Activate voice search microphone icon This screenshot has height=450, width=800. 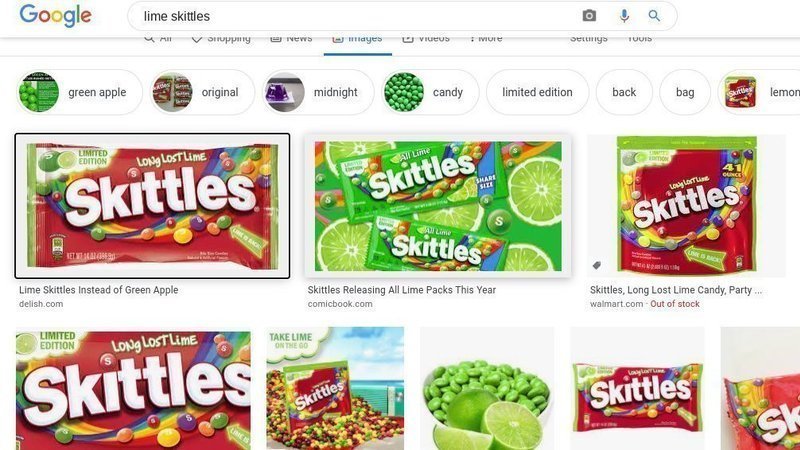[624, 16]
